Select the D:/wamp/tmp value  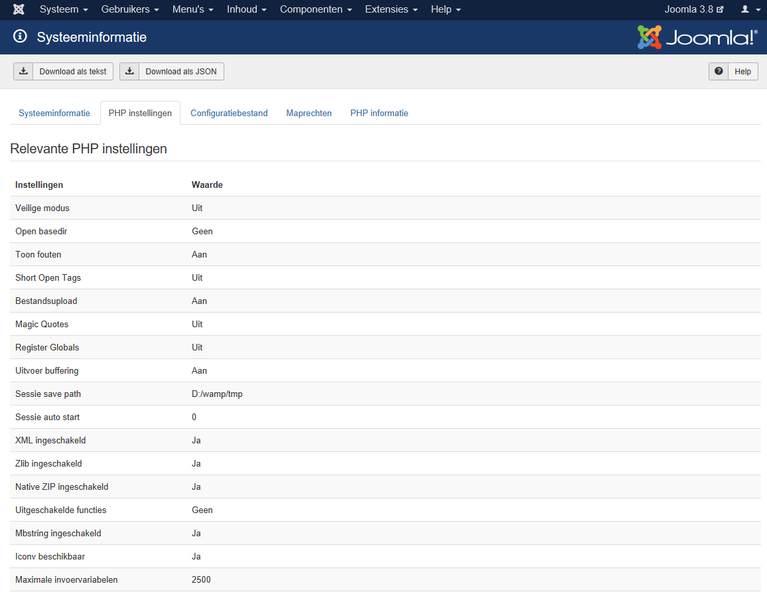pos(217,394)
